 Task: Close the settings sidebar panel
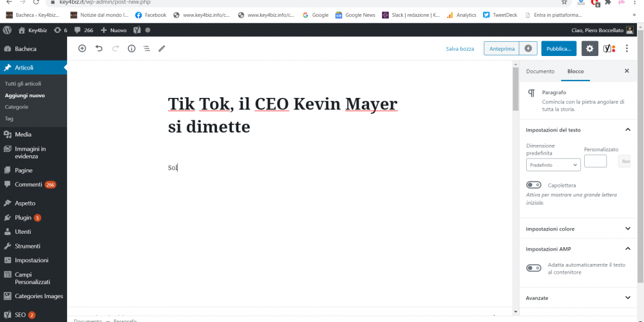[627, 71]
